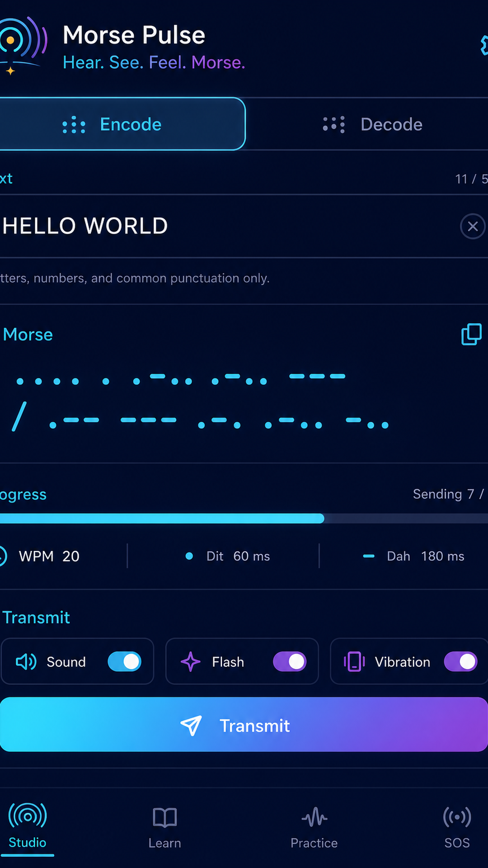Go to the Learn tab
488x868 pixels.
pos(165,827)
